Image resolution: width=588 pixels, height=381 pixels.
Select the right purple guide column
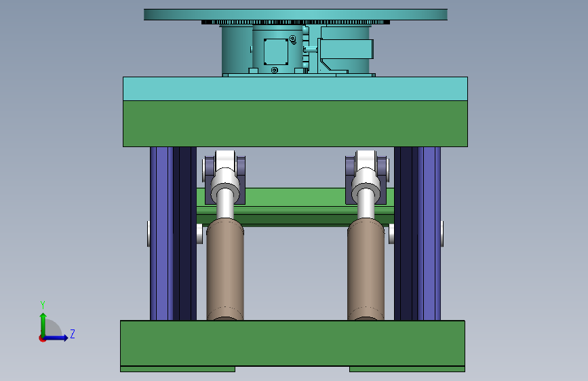coord(417,234)
